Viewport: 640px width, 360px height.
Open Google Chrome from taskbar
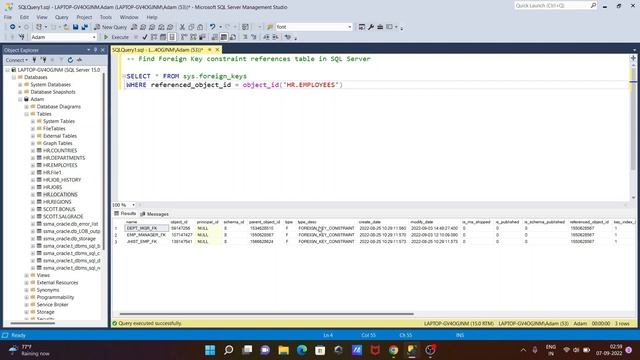point(393,350)
